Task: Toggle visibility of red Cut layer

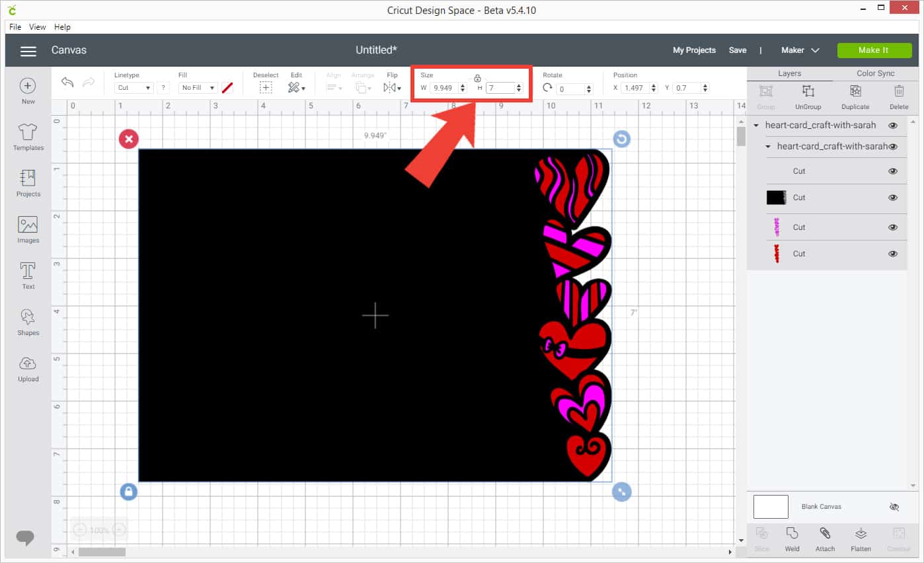Action: (x=893, y=254)
